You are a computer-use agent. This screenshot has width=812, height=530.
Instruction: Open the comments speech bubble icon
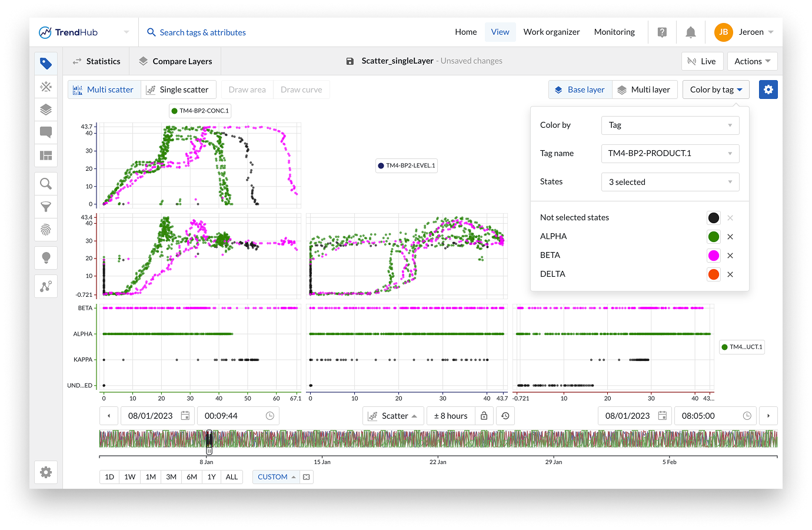click(46, 132)
